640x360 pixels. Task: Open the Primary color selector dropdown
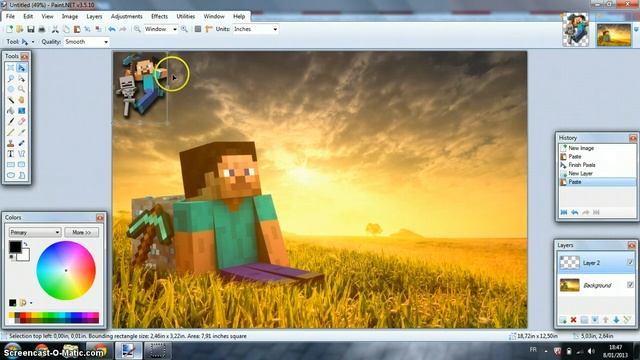pos(35,232)
